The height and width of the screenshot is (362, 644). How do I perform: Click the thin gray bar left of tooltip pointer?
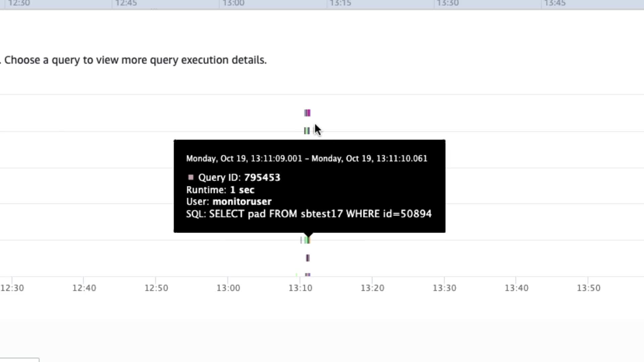pyautogui.click(x=301, y=240)
